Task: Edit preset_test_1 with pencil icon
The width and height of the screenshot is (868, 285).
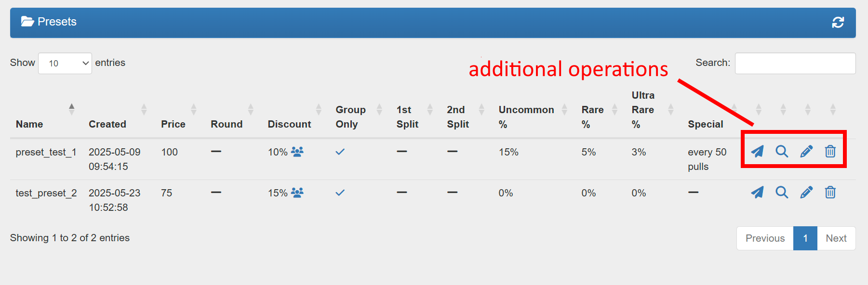Action: tap(806, 152)
